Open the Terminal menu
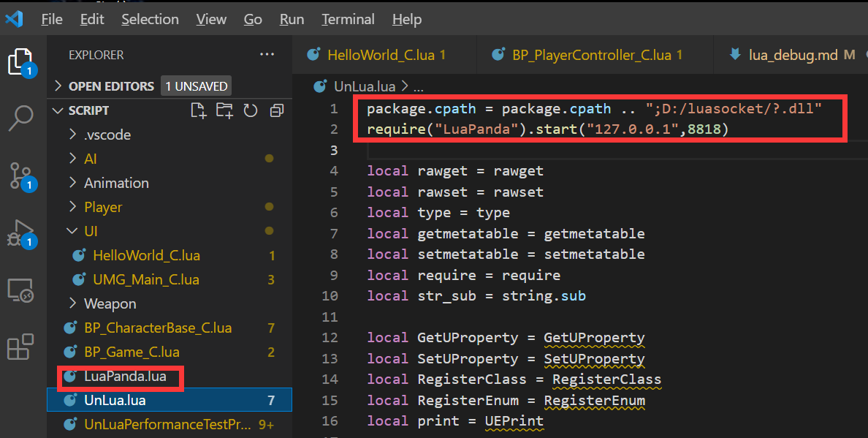 [348, 20]
